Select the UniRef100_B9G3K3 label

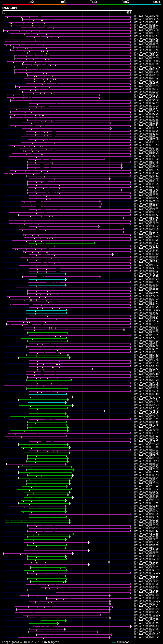146,279
